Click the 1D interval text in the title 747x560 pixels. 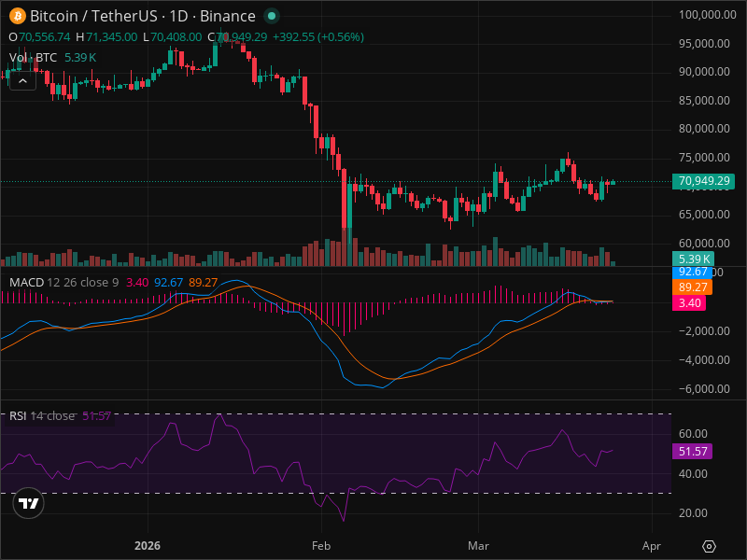(x=178, y=16)
